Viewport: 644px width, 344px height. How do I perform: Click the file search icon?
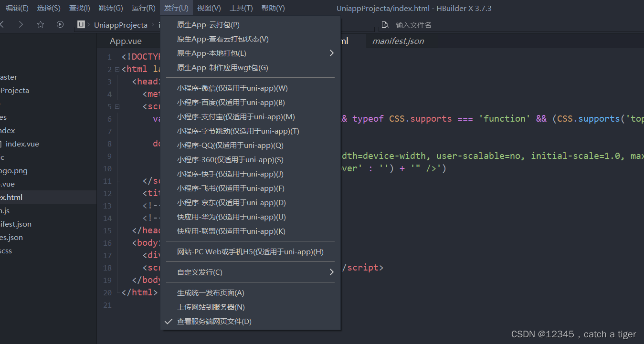tap(385, 25)
